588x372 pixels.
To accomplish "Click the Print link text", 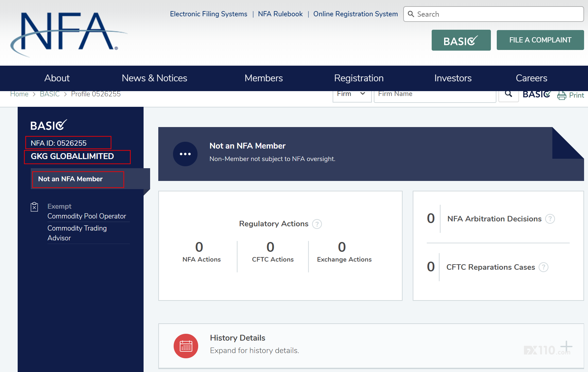I will [x=577, y=95].
